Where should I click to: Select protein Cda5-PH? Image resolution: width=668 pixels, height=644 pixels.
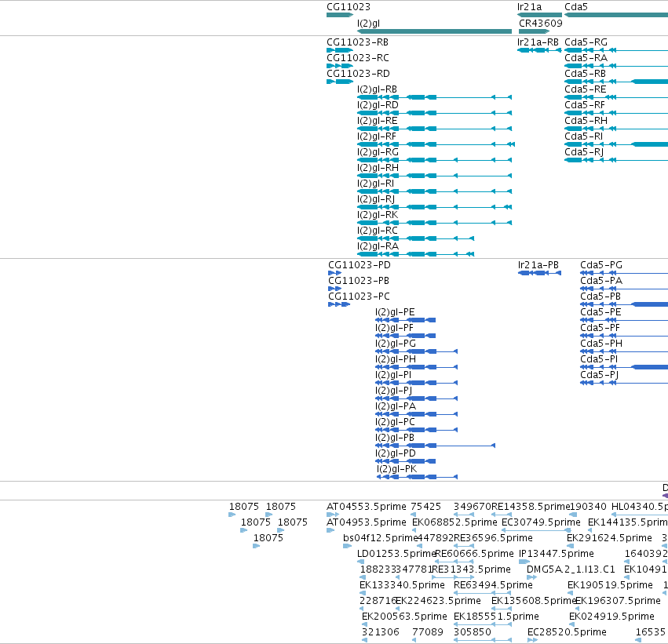pyautogui.click(x=624, y=351)
